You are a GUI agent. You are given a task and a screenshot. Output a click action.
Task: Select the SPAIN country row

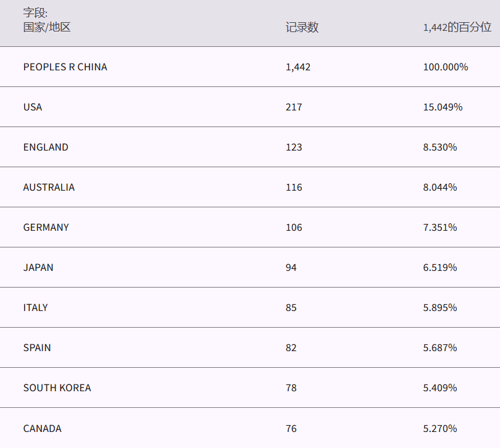point(37,347)
